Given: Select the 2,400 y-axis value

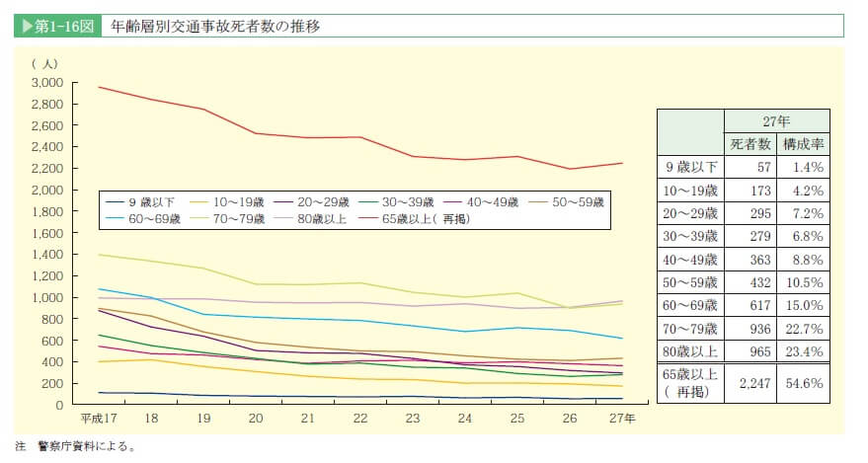Looking at the screenshot, I should [x=47, y=147].
